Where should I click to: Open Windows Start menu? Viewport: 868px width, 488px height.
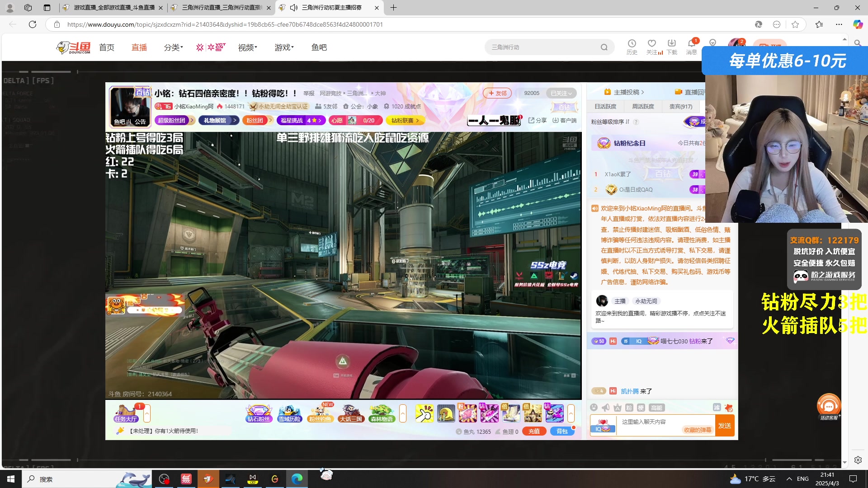pyautogui.click(x=11, y=479)
